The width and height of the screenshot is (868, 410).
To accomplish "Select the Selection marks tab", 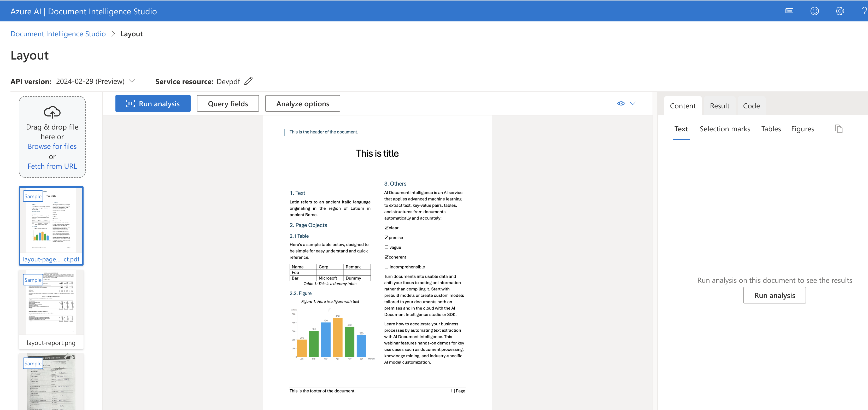I will [725, 129].
